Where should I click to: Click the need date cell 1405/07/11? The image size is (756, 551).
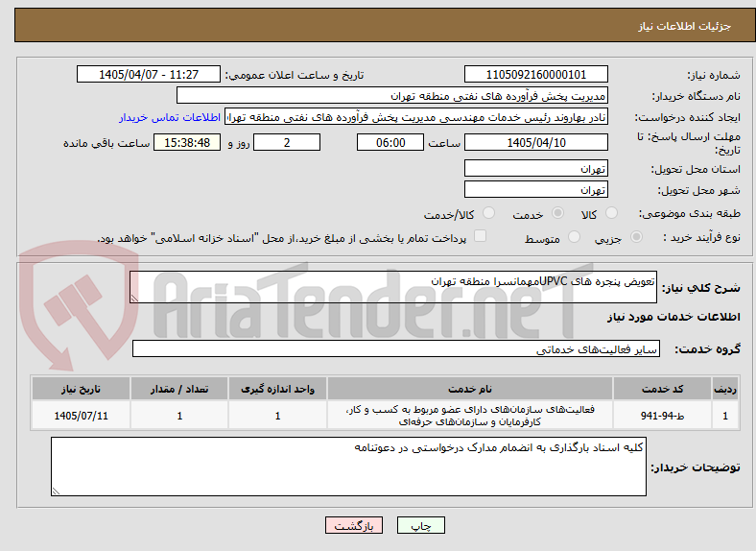point(81,416)
